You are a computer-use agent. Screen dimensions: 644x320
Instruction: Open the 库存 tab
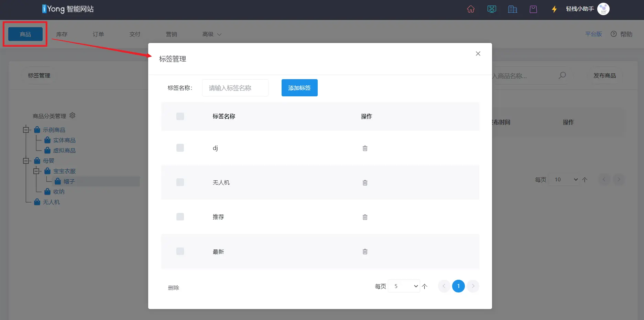(x=62, y=34)
